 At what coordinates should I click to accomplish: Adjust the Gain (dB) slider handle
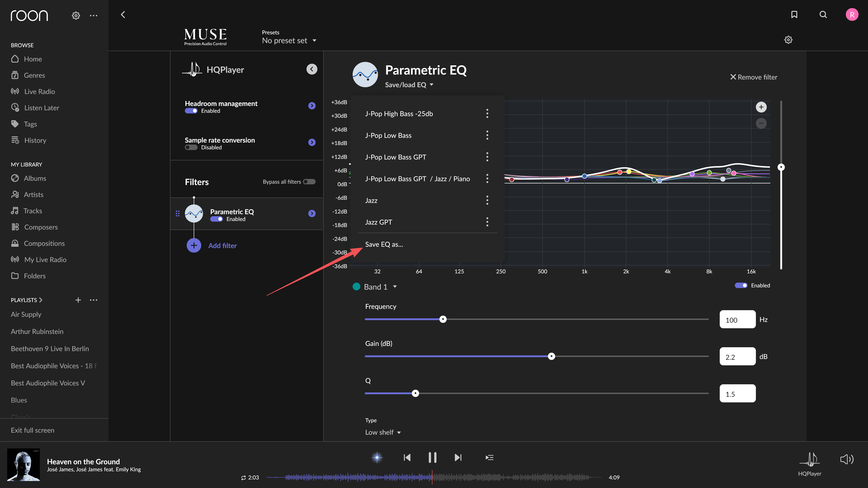tap(551, 356)
